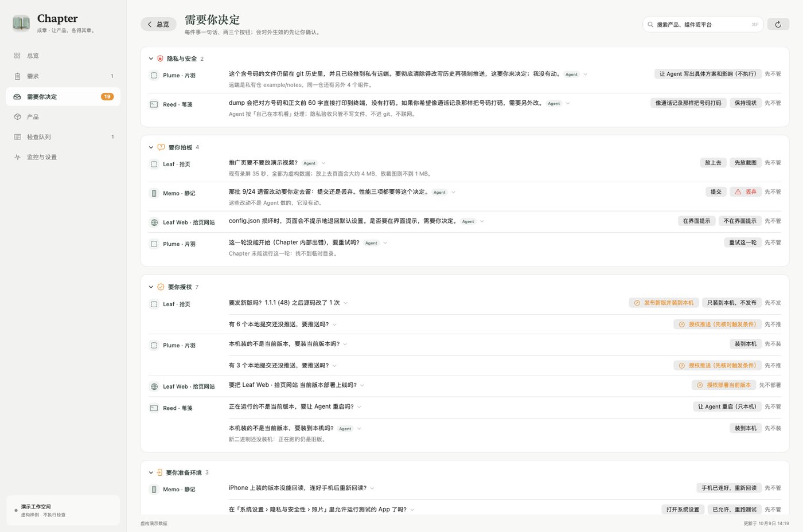Click 授权部署当前版本 button

coord(724,385)
